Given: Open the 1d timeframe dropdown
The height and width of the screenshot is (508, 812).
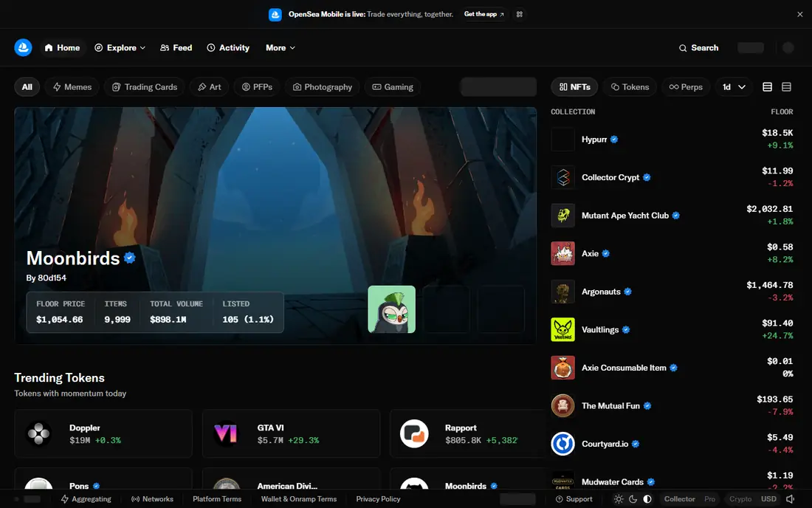Looking at the screenshot, I should point(734,87).
